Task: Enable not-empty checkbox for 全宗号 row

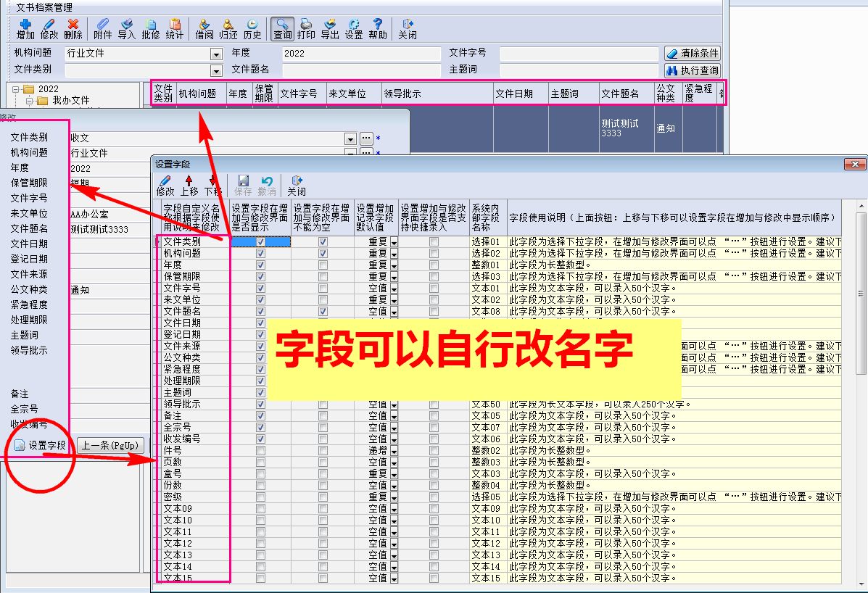Action: click(323, 428)
